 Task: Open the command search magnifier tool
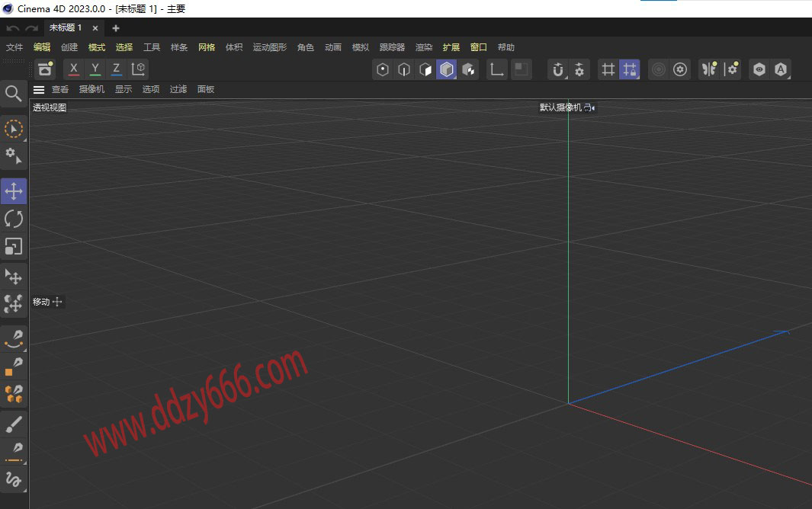click(x=14, y=94)
